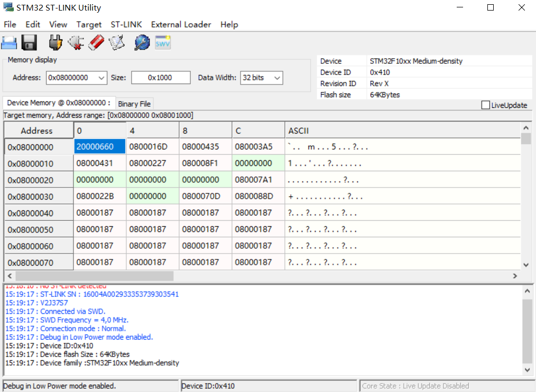This screenshot has width=536, height=392.
Task: Open the View menu
Action: (58, 25)
